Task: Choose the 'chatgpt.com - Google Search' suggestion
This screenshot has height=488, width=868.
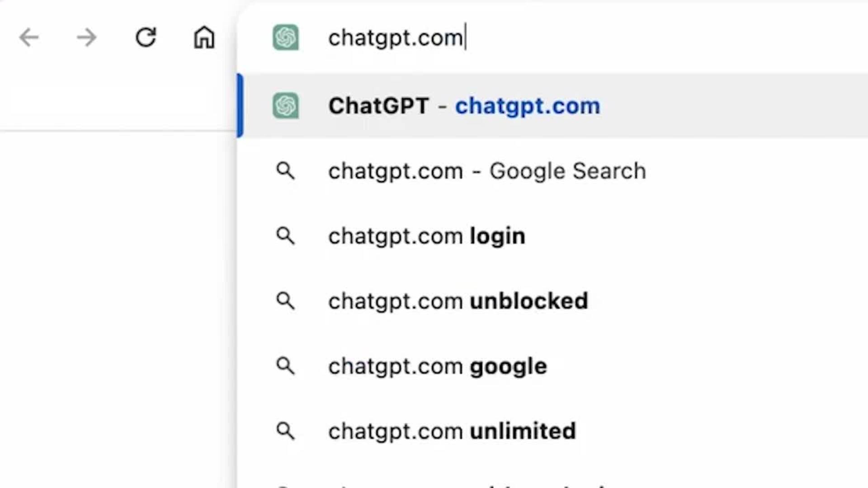Action: coord(487,171)
